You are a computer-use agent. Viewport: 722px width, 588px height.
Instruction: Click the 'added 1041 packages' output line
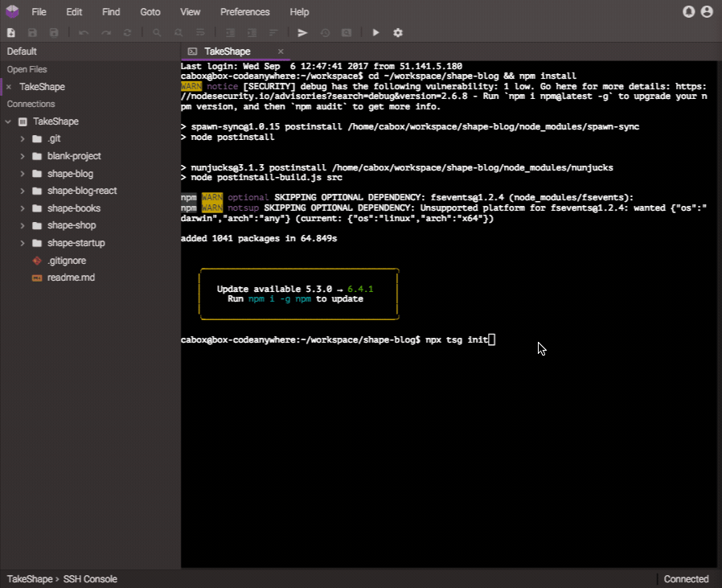pyautogui.click(x=259, y=239)
